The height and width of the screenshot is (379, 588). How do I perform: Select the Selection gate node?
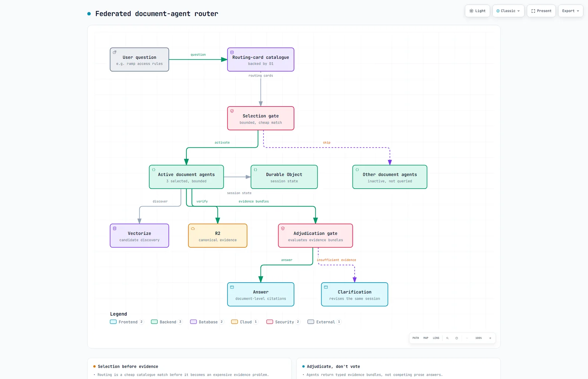(261, 118)
